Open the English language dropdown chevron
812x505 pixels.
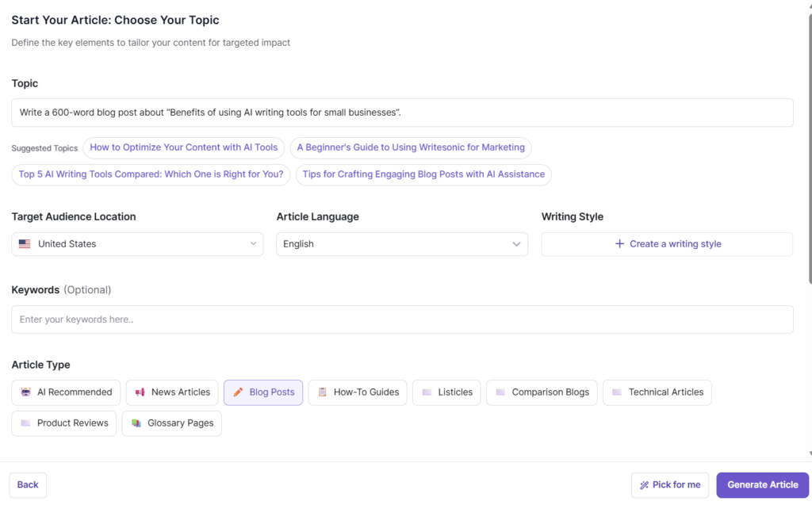(516, 243)
